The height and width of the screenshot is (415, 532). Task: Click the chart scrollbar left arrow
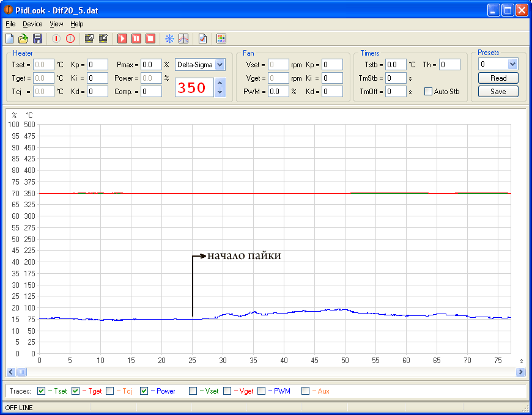click(x=11, y=372)
